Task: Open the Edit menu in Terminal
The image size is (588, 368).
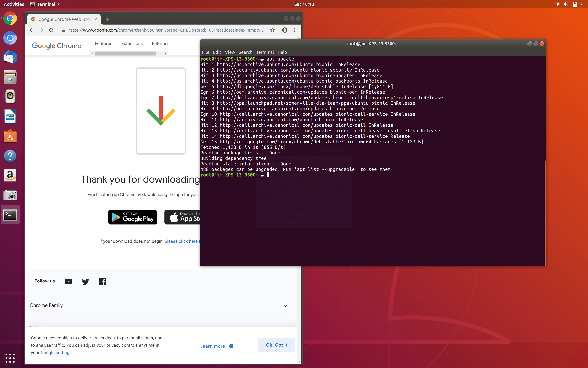Action: coord(217,52)
